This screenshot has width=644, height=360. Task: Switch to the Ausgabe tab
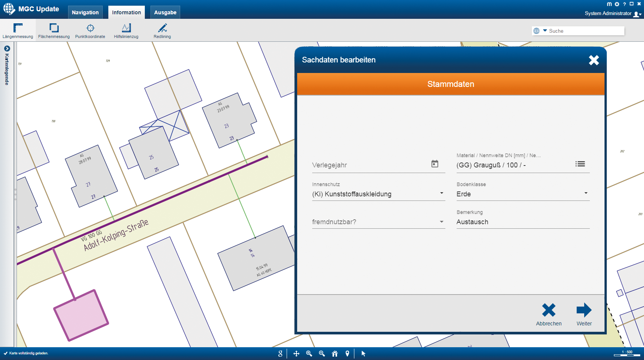click(x=165, y=12)
